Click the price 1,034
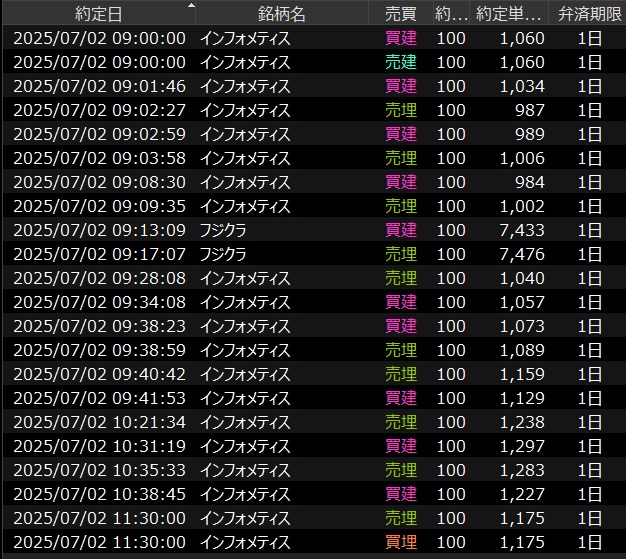Image resolution: width=626 pixels, height=559 pixels. (522, 86)
